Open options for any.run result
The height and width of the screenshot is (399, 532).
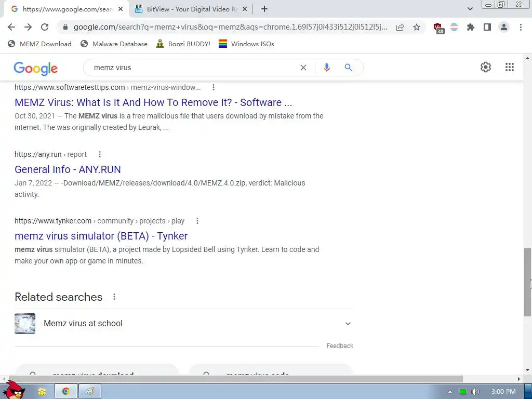click(x=99, y=154)
